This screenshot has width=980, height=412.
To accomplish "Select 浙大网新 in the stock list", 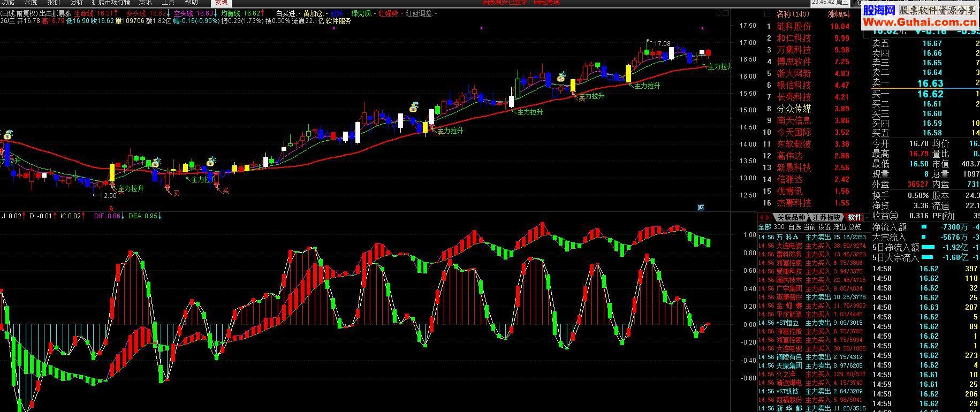I will 794,73.
